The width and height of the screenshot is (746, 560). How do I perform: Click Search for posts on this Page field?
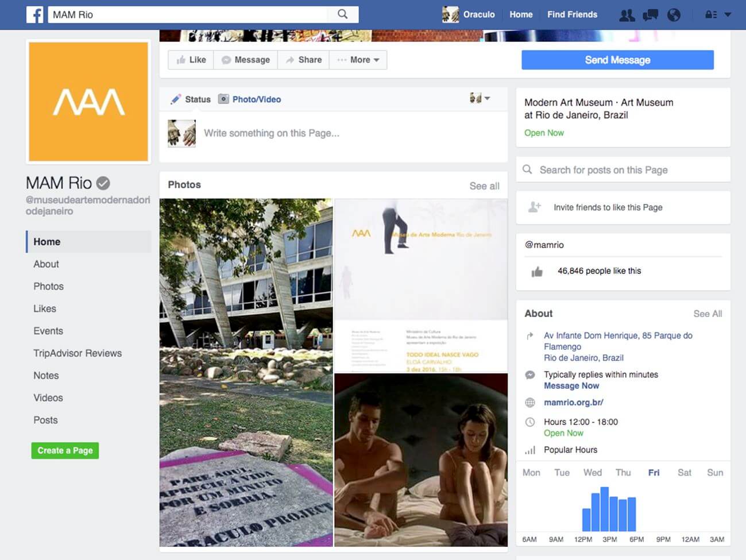(623, 169)
